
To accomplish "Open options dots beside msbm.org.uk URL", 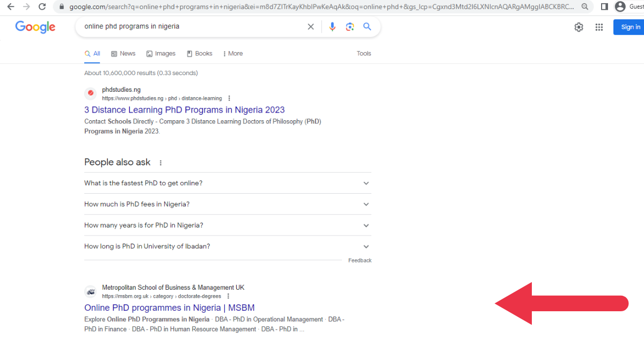I will tap(228, 296).
